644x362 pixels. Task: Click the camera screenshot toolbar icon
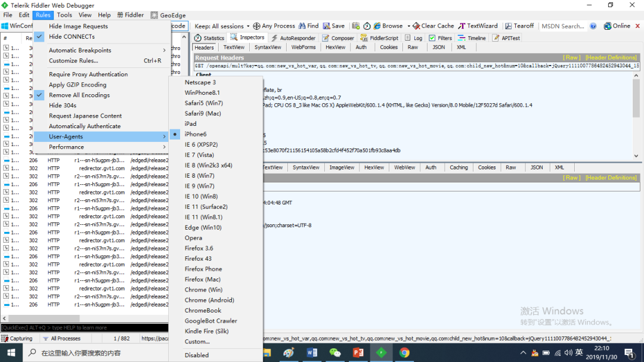pos(355,26)
